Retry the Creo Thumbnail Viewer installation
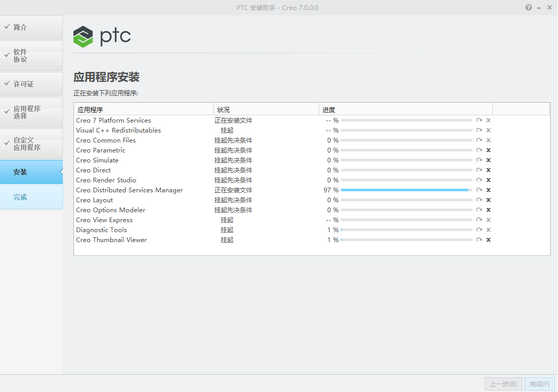Image resolution: width=558 pixels, height=392 pixels. coord(478,239)
